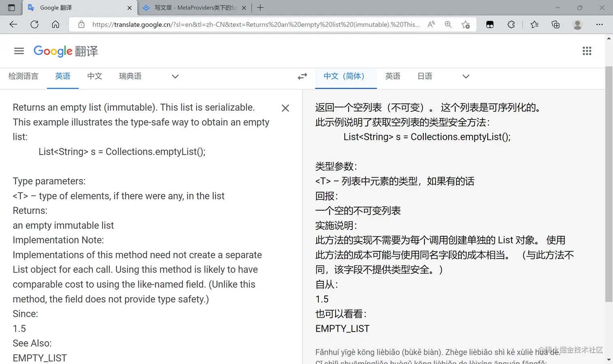Expand more source languages
613x364 pixels.
pos(175,76)
